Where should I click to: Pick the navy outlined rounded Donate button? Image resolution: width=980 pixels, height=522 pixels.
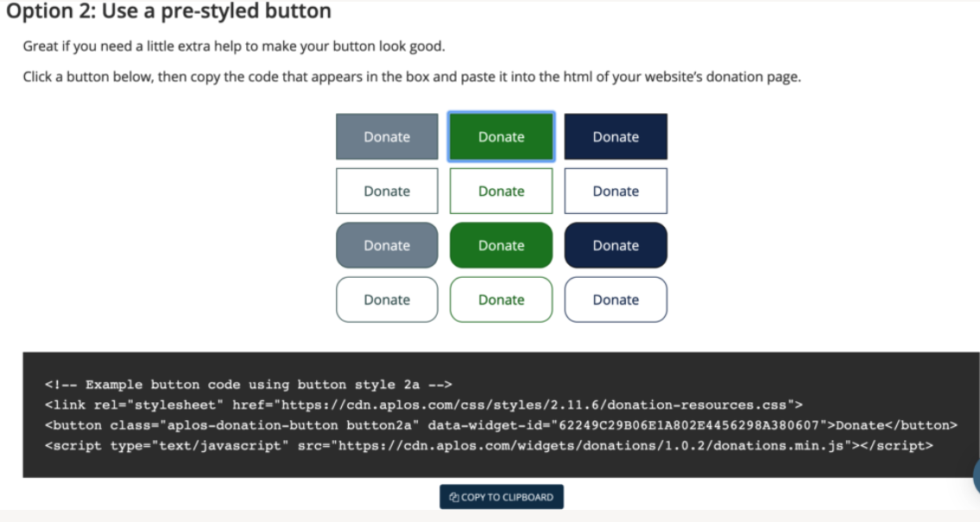616,299
